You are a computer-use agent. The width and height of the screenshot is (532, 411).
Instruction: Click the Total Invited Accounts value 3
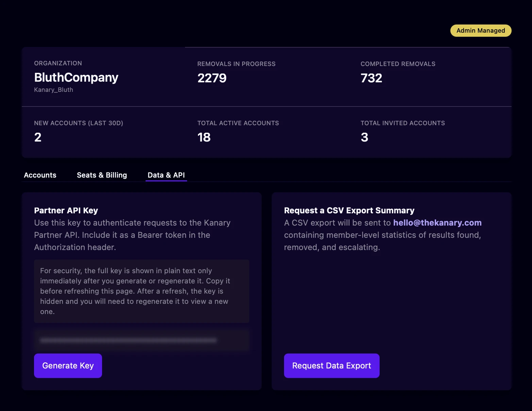tap(365, 137)
